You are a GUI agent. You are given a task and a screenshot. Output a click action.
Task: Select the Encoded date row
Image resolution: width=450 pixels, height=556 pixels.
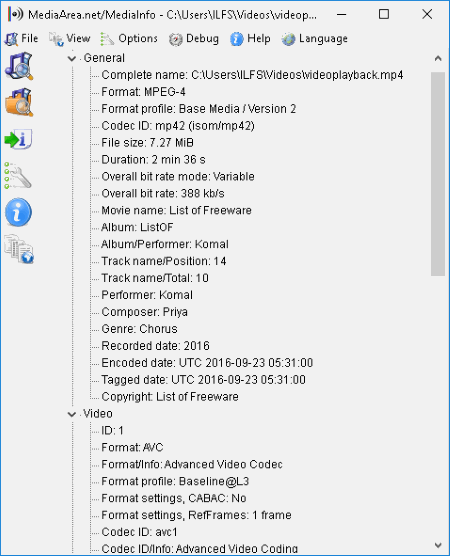pos(207,363)
